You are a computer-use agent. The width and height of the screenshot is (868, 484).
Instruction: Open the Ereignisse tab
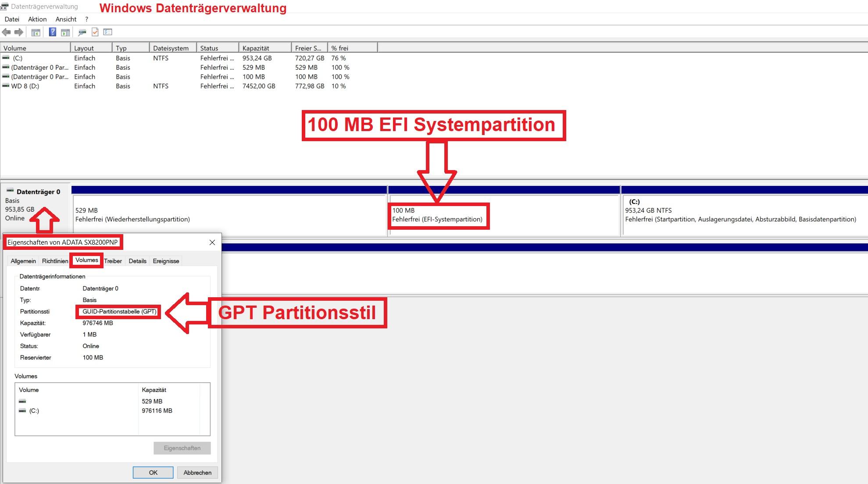tap(166, 261)
